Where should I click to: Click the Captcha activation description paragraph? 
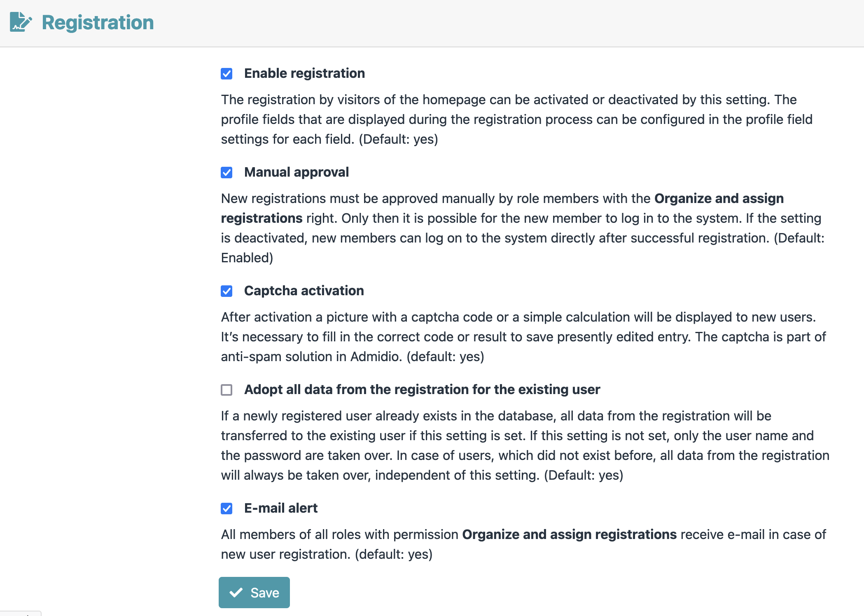523,337
